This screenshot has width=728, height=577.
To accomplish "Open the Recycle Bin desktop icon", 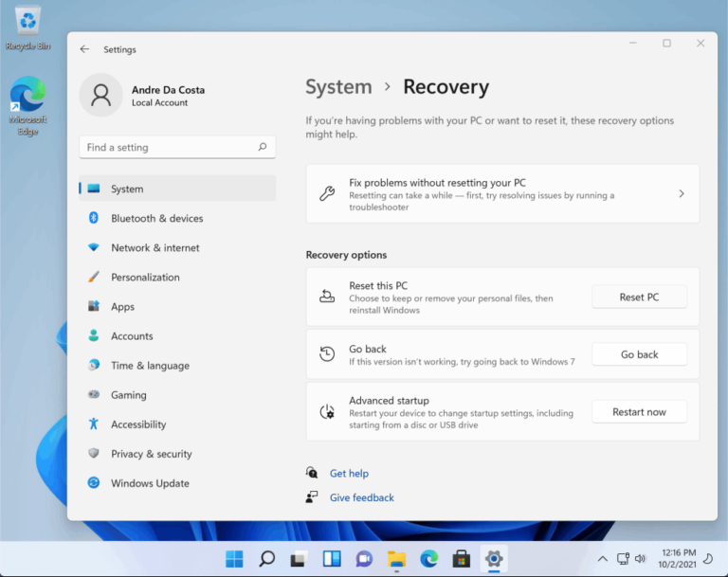I will [x=27, y=27].
